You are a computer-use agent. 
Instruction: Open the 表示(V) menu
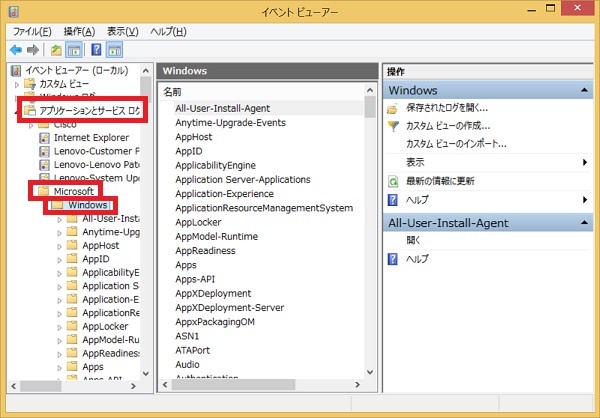tap(122, 31)
